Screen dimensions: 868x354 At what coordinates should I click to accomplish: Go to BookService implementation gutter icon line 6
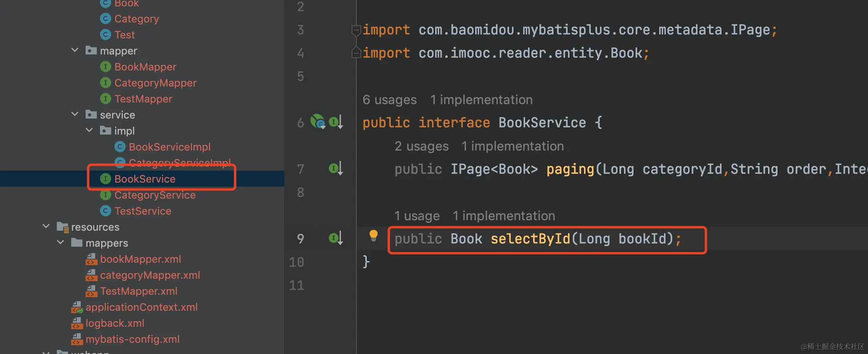[336, 122]
